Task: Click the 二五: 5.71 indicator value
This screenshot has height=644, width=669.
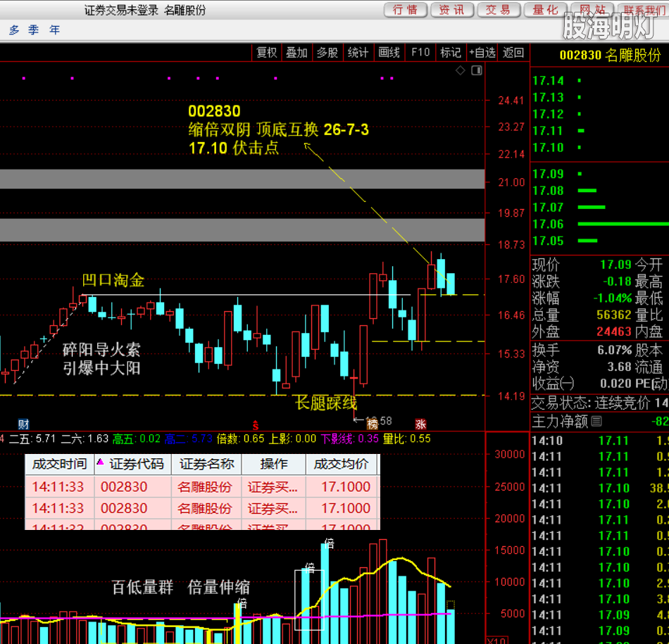Action: (x=32, y=439)
